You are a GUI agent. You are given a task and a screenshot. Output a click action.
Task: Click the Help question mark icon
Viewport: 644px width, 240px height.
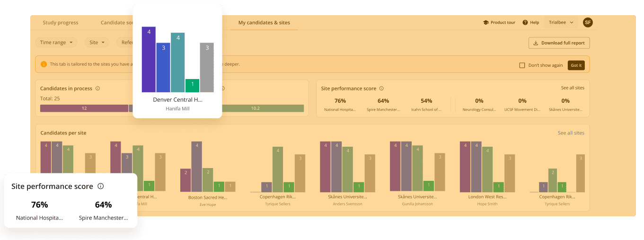[x=525, y=23]
